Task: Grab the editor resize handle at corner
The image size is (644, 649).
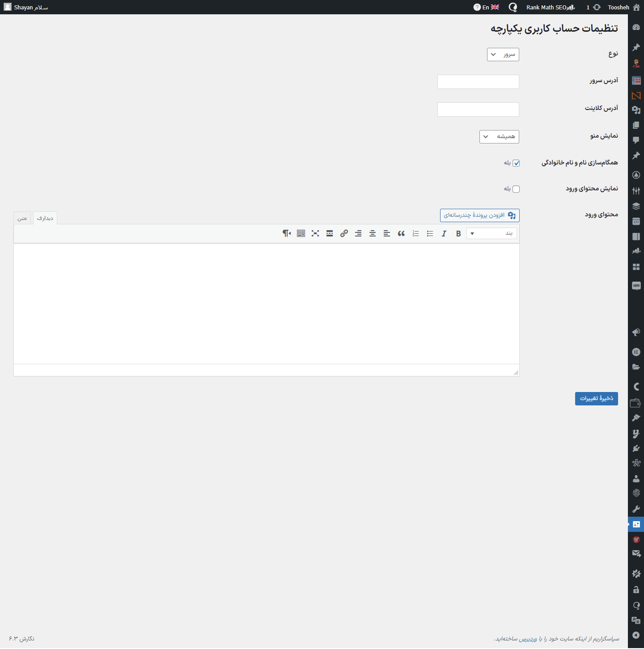Action: 516,372
